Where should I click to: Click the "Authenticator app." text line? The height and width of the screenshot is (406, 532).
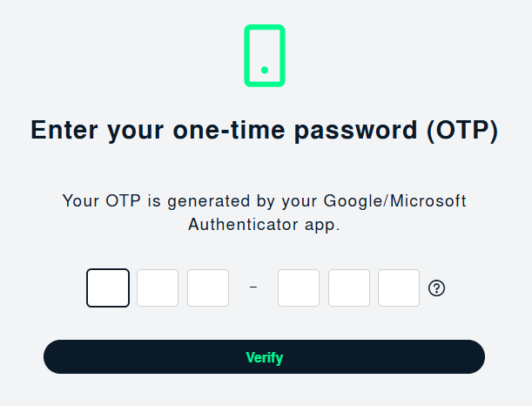click(x=264, y=225)
